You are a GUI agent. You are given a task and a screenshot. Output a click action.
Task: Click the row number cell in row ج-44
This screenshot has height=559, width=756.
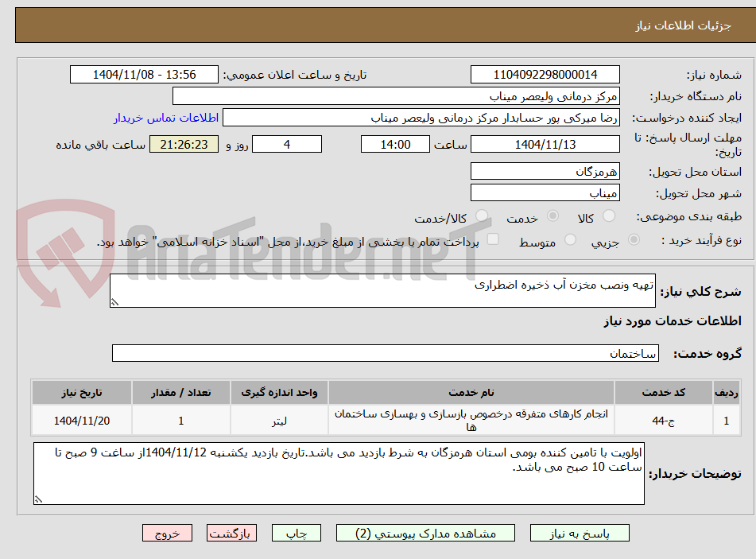click(x=727, y=421)
